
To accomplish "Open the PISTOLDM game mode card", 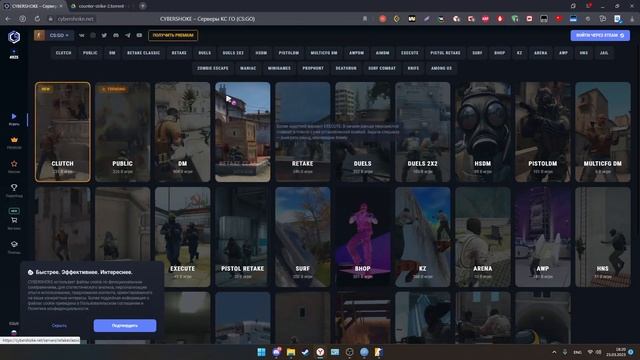I will tap(542, 132).
